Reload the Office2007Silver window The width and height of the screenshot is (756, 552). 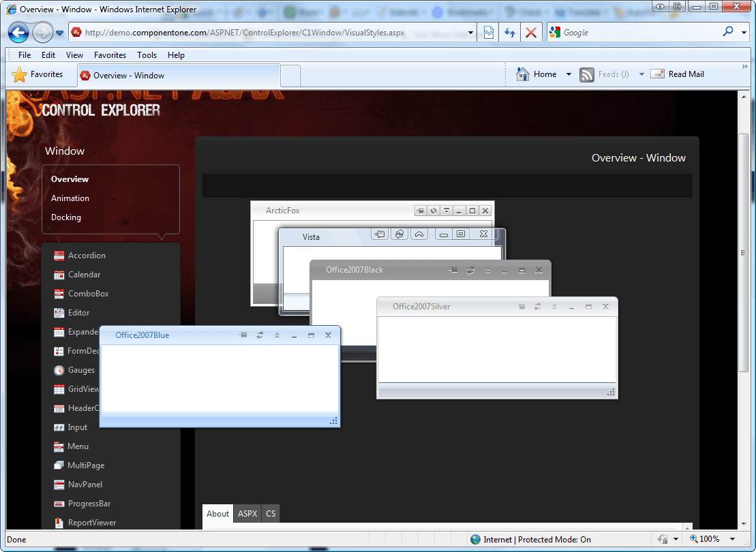pos(538,307)
